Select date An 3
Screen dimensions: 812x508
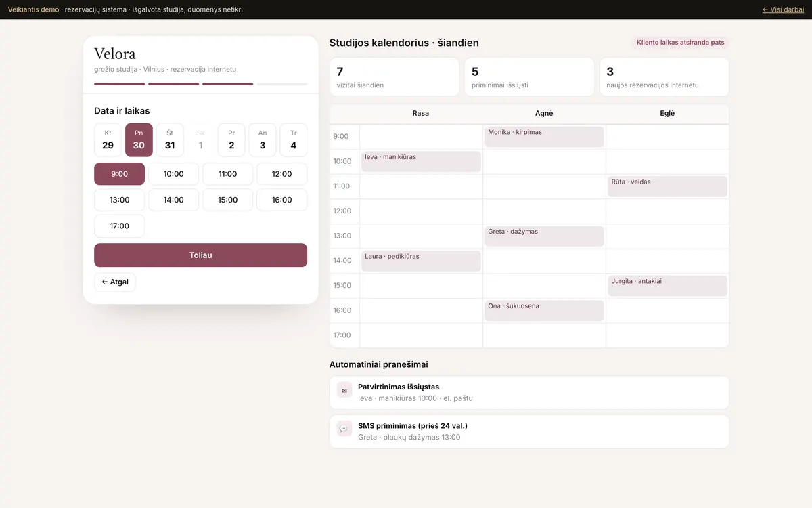pyautogui.click(x=263, y=140)
